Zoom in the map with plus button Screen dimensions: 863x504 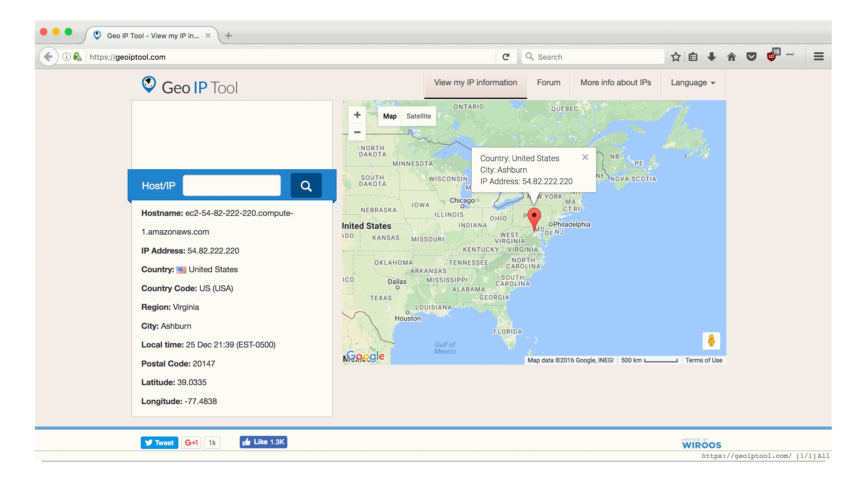[357, 115]
